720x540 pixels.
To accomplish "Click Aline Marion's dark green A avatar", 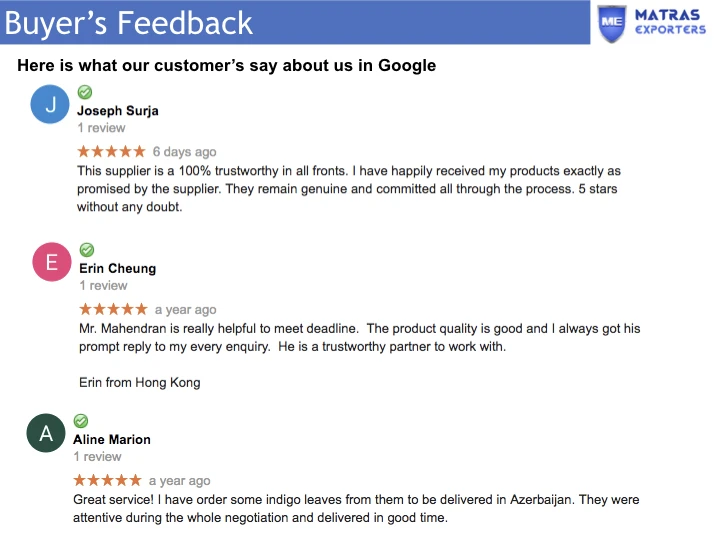I will [46, 433].
